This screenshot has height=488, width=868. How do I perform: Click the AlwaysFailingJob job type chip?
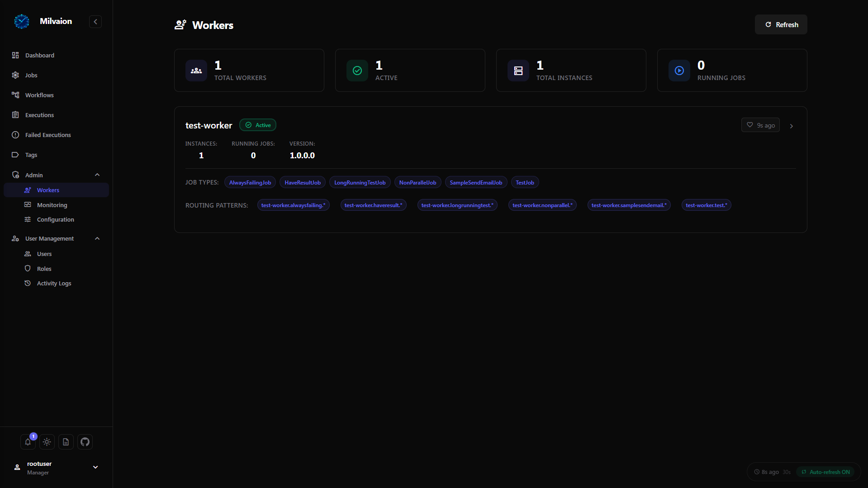(250, 183)
